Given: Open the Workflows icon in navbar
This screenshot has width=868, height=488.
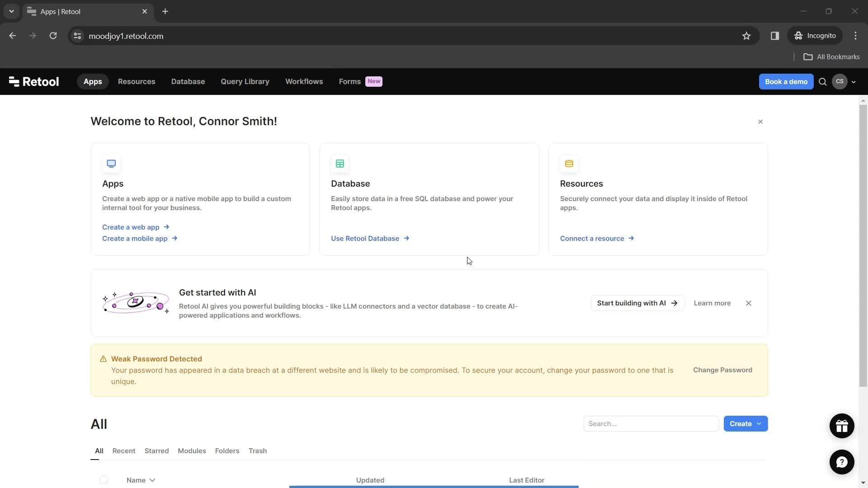Looking at the screenshot, I should point(304,81).
